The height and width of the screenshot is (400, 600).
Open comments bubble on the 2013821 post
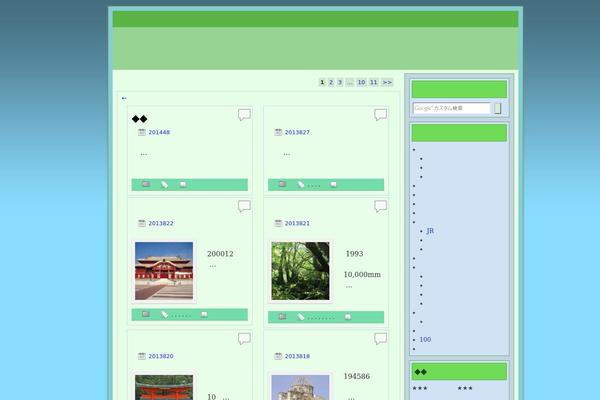[380, 206]
